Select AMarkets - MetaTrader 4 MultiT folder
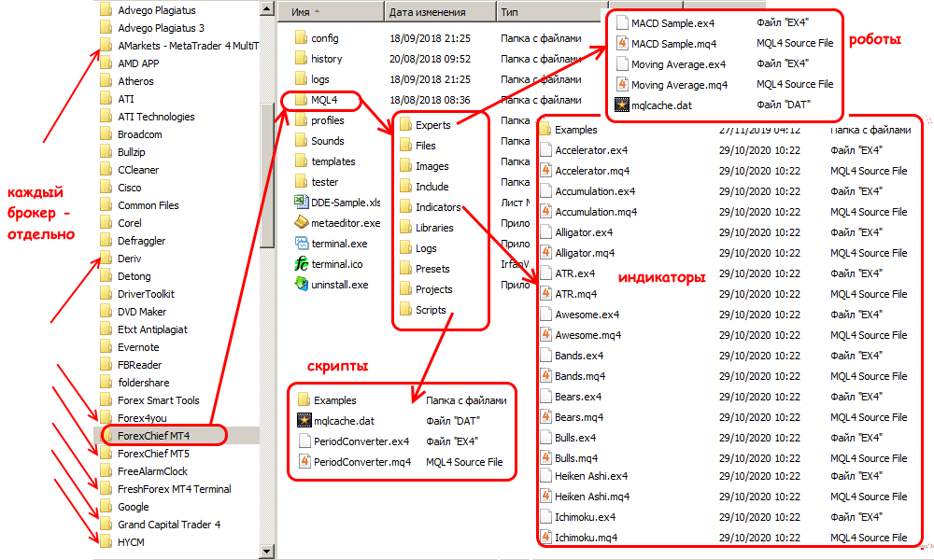934x560 pixels. [188, 46]
